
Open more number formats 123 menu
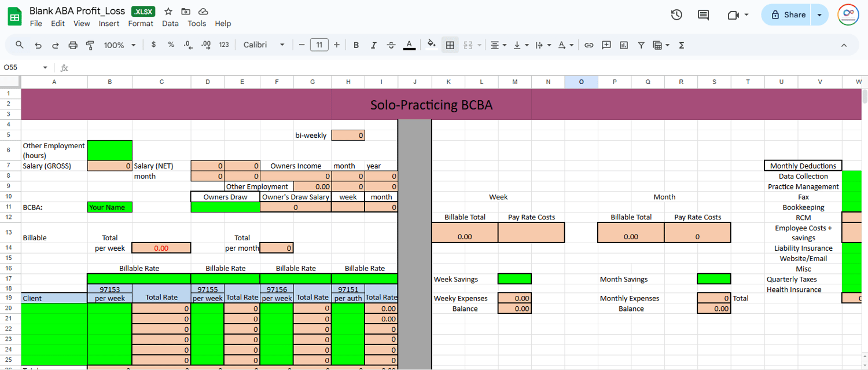(224, 45)
